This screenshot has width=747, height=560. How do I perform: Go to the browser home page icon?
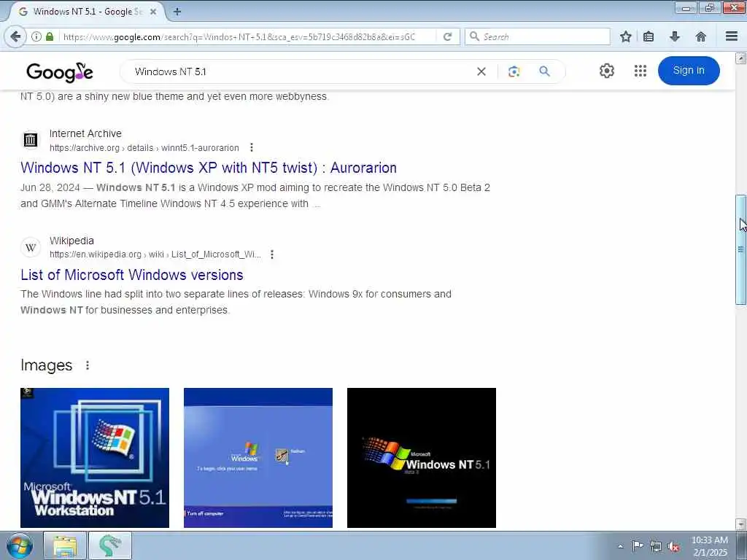point(700,36)
